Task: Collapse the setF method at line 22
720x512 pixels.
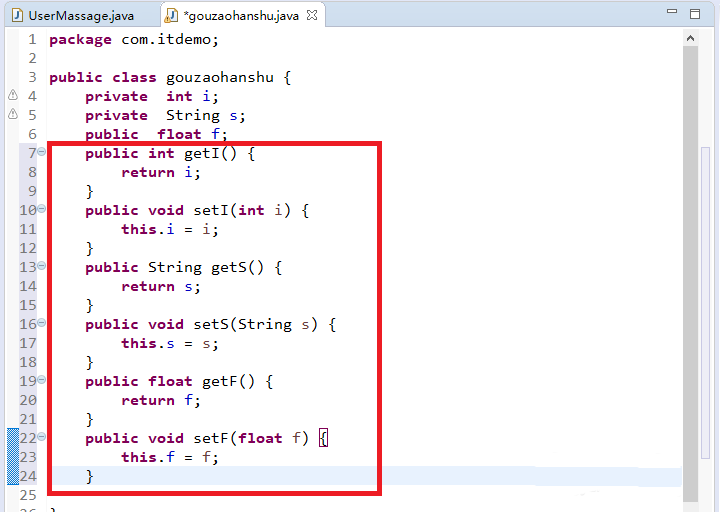Action: pos(41,437)
